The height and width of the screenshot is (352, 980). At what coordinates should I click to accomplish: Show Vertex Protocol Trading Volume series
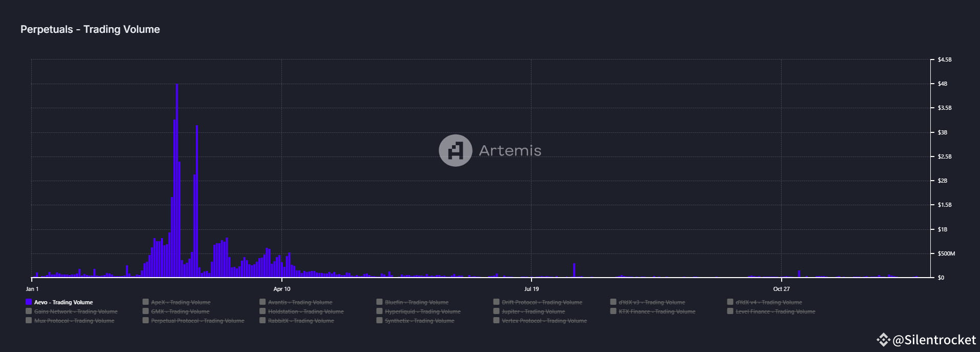[x=540, y=321]
